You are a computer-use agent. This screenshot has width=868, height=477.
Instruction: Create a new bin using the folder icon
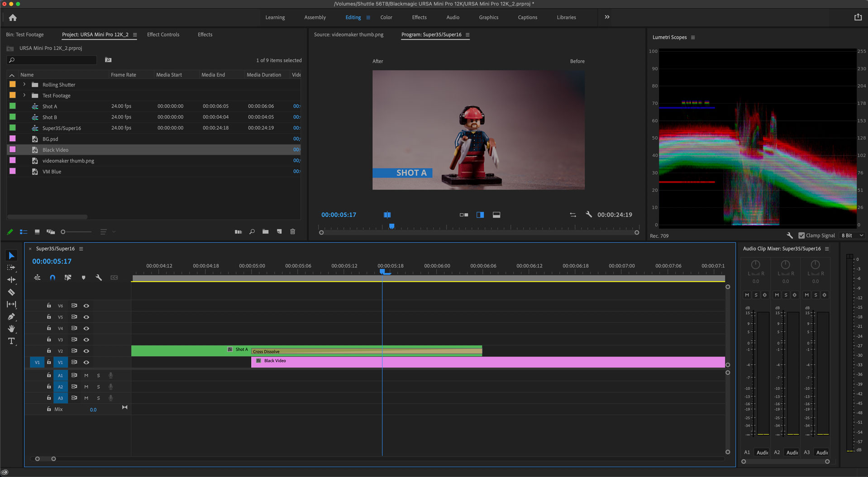click(265, 231)
